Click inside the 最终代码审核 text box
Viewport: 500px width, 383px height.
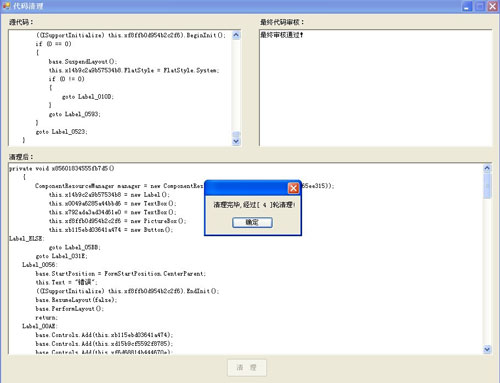pos(376,88)
